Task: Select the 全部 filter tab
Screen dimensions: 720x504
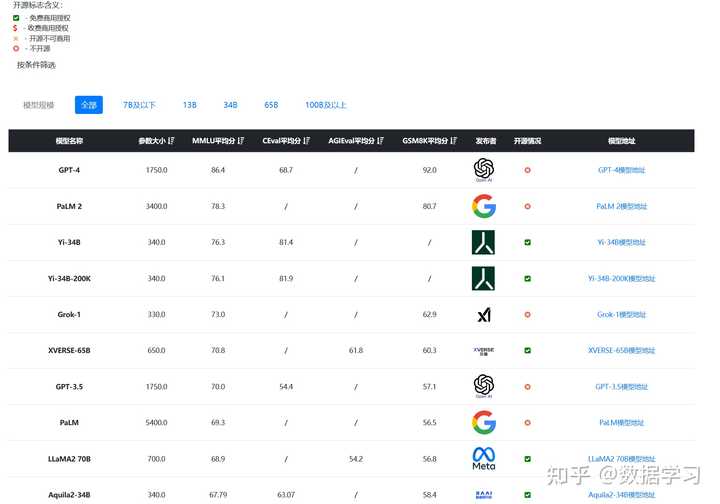Action: [89, 105]
